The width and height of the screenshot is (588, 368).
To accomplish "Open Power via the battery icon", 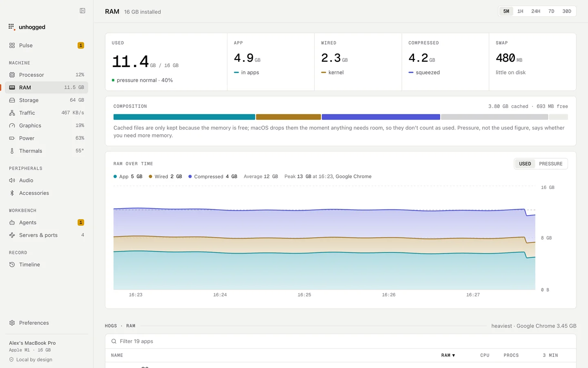I will coord(12,138).
